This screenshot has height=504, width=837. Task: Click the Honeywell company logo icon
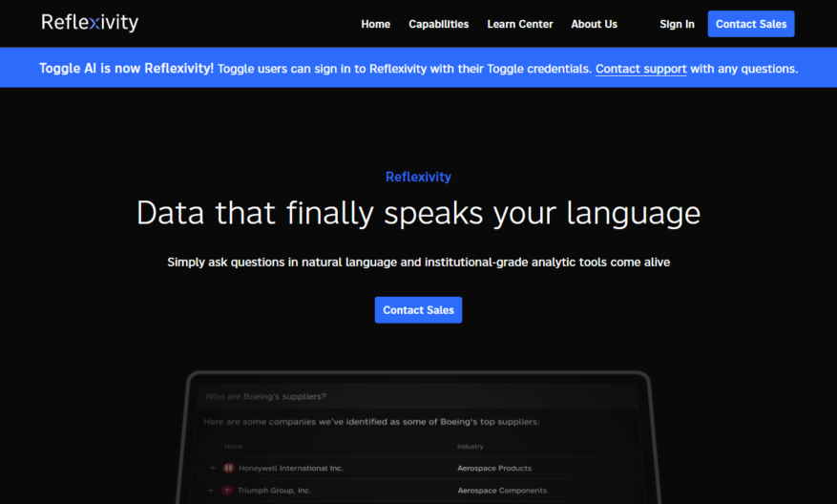tap(228, 468)
